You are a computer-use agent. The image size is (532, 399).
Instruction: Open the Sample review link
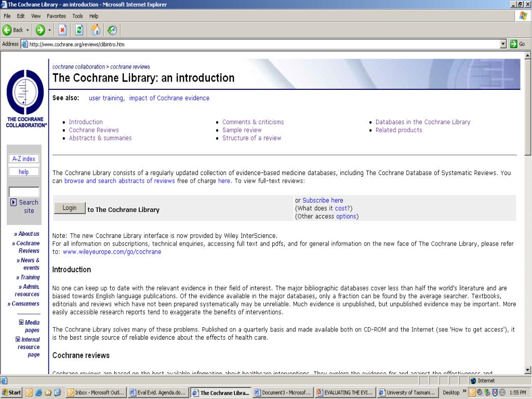242,130
